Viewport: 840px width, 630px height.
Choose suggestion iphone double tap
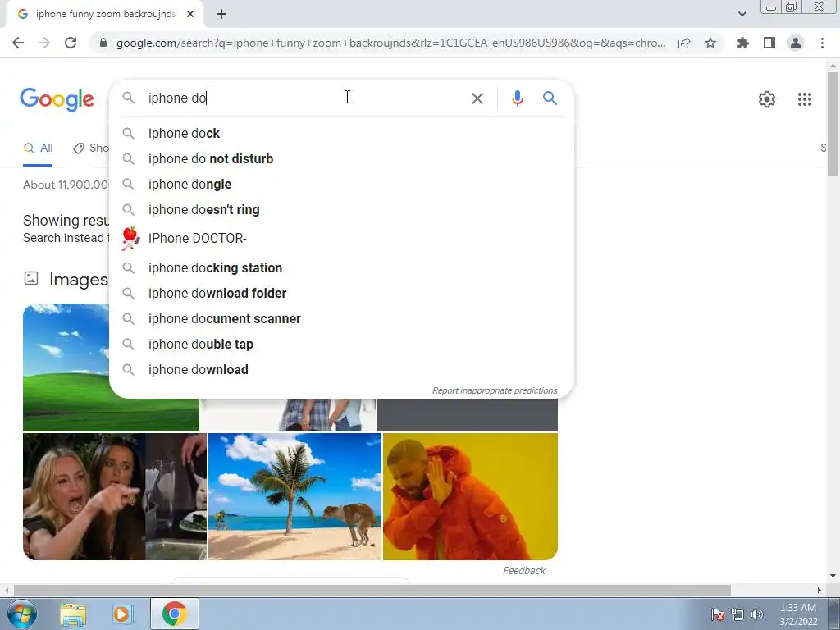click(341, 344)
